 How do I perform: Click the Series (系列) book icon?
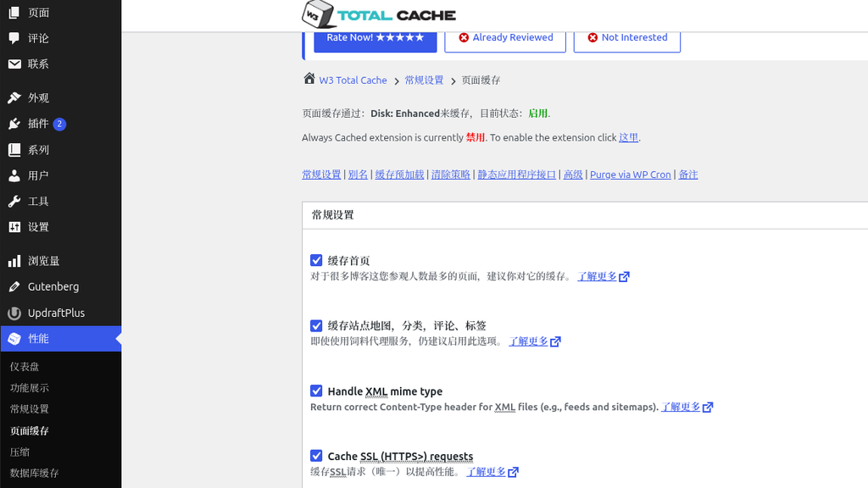(x=14, y=150)
